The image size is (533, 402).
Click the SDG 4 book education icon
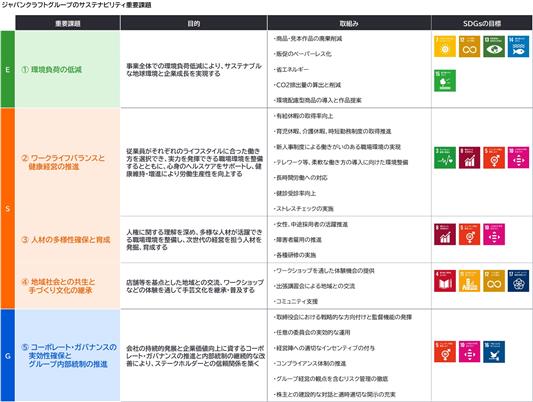445,281
